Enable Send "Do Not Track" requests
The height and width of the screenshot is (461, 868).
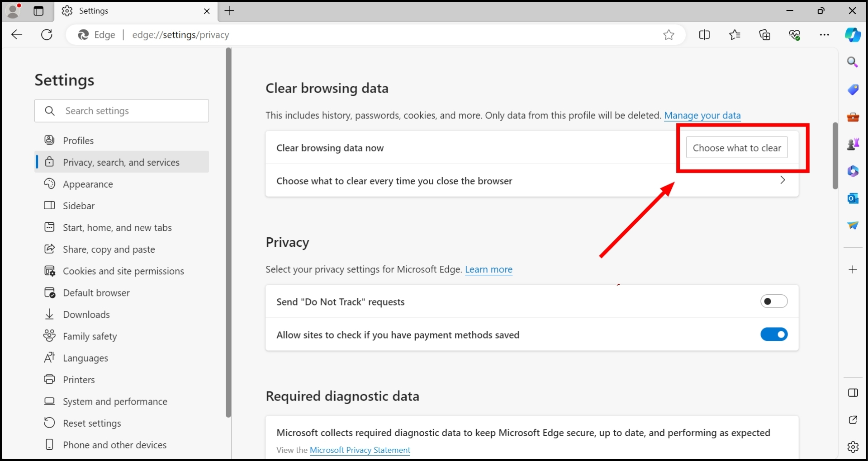pyautogui.click(x=773, y=301)
